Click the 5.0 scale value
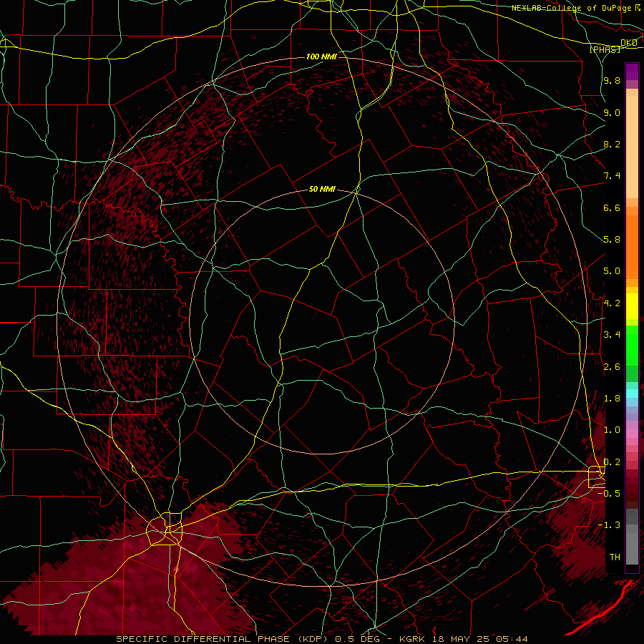644x644 pixels. point(612,271)
